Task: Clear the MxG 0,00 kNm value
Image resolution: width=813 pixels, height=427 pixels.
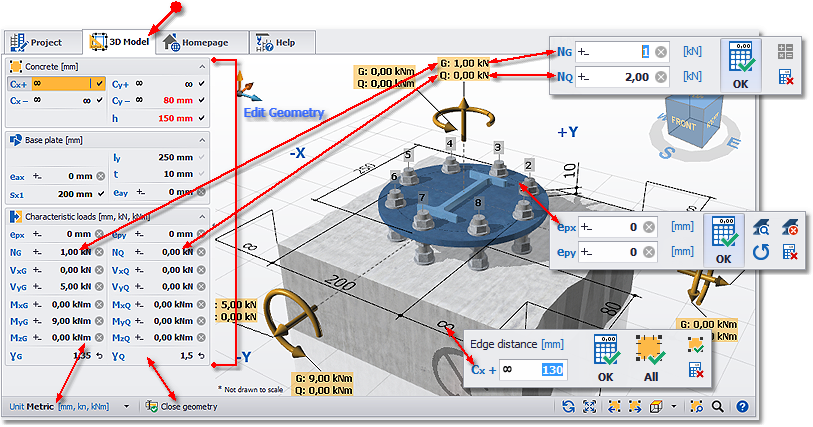Action: (x=99, y=305)
